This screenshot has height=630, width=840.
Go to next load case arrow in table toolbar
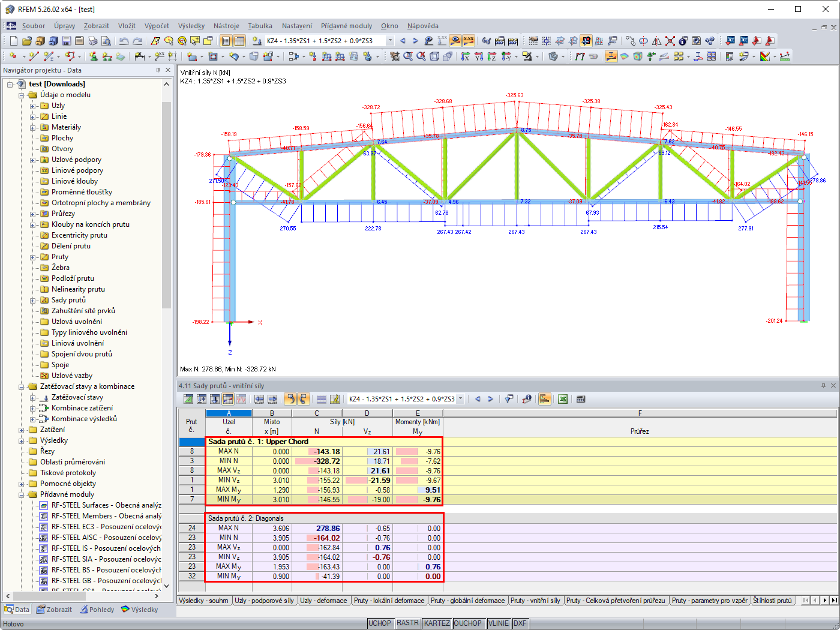491,399
